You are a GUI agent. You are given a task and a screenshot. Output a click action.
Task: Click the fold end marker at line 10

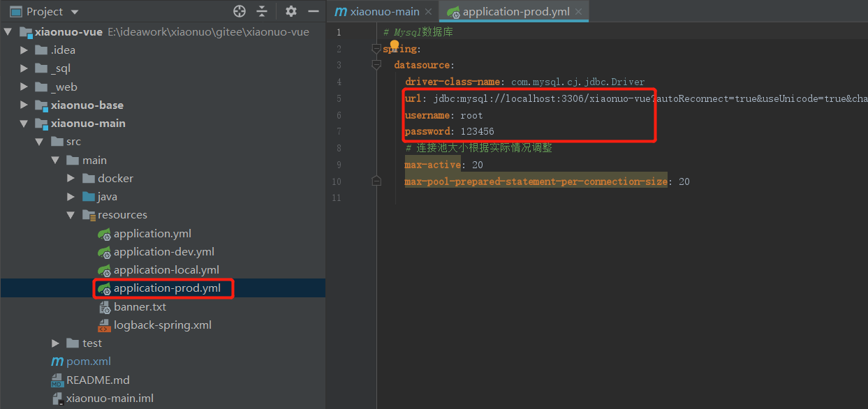pos(376,181)
